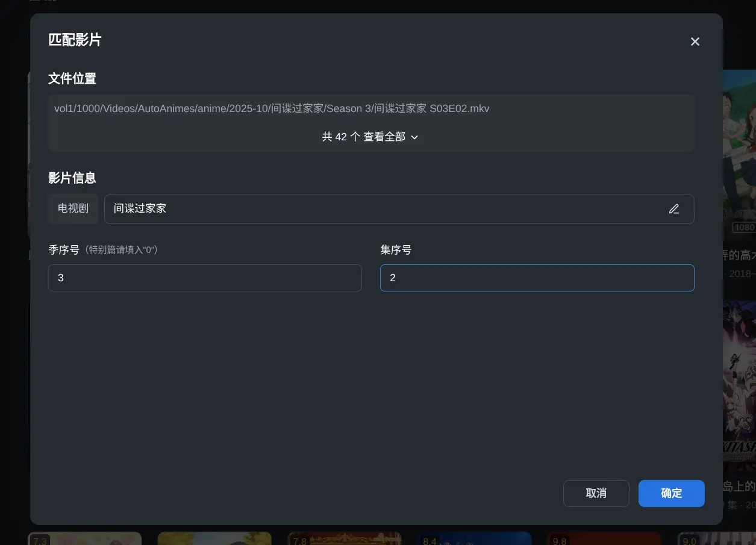
Task: Click the 季序号 field label
Action: click(64, 249)
